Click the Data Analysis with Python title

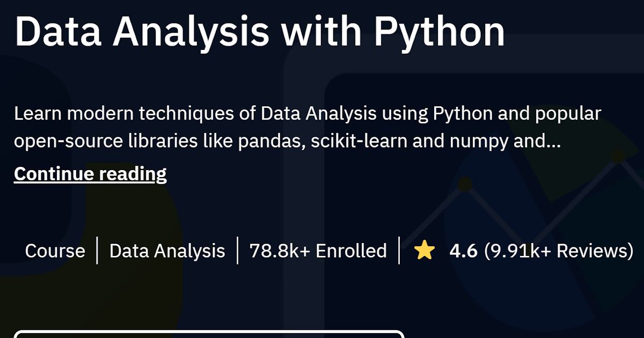[260, 31]
